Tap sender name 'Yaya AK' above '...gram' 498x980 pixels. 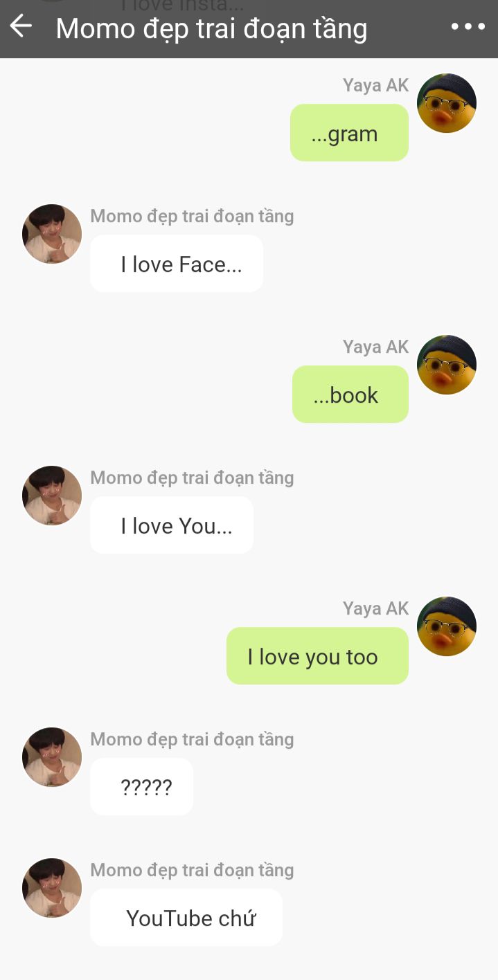coord(375,85)
